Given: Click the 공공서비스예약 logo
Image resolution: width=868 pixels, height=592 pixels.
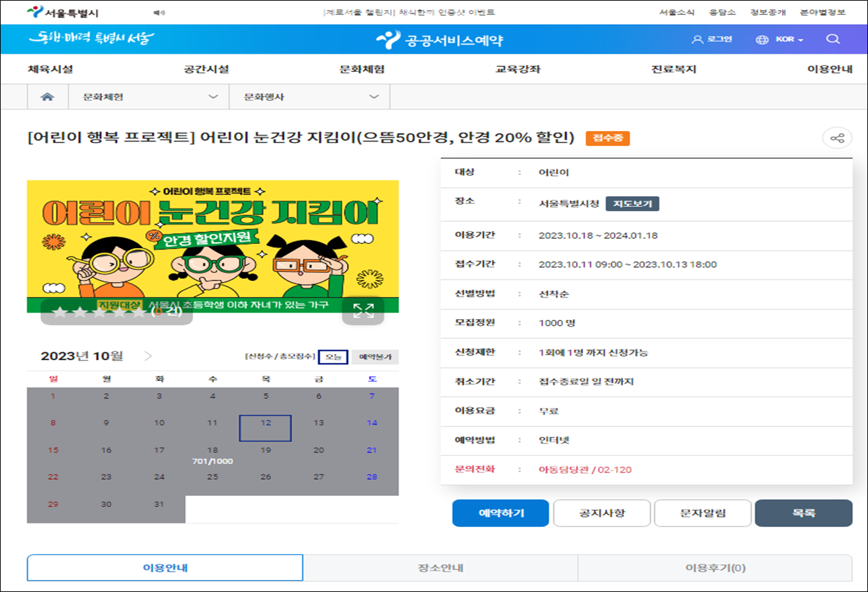Looking at the screenshot, I should tap(440, 40).
